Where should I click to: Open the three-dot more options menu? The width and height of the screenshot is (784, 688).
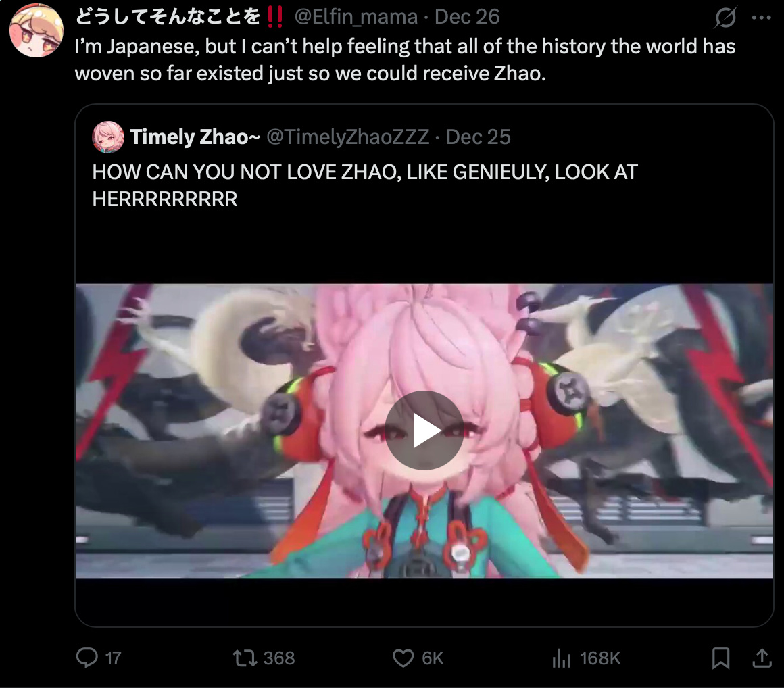click(x=761, y=18)
